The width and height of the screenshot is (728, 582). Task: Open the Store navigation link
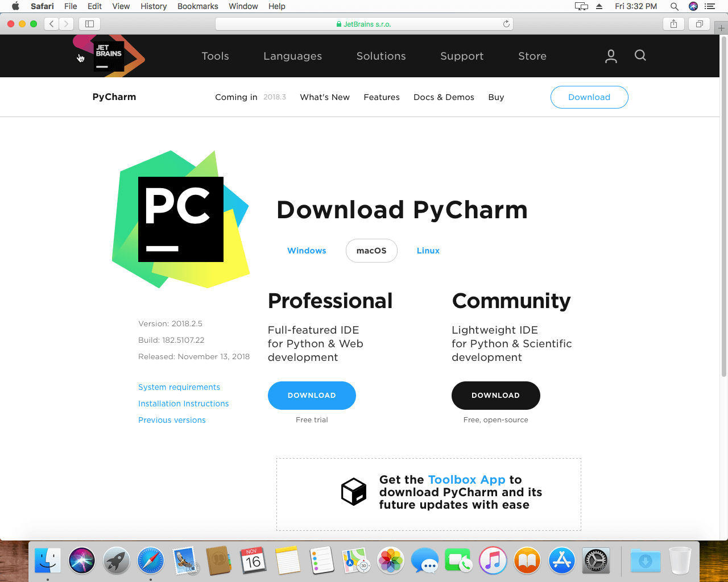click(532, 56)
